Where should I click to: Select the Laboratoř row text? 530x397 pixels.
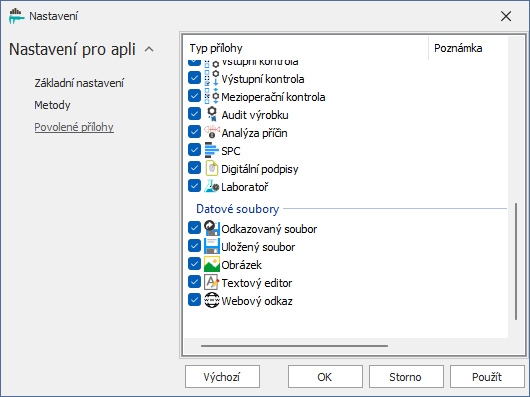tap(245, 187)
